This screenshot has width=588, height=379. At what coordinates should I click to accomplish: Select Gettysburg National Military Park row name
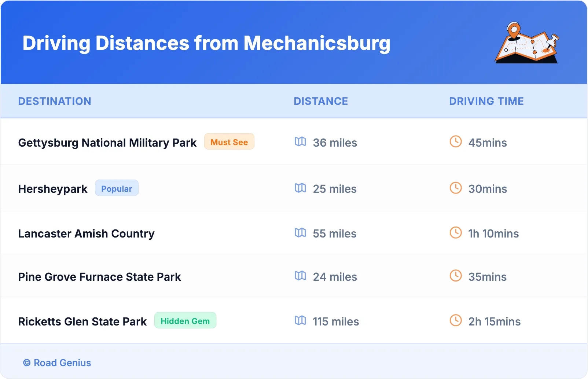(x=107, y=143)
